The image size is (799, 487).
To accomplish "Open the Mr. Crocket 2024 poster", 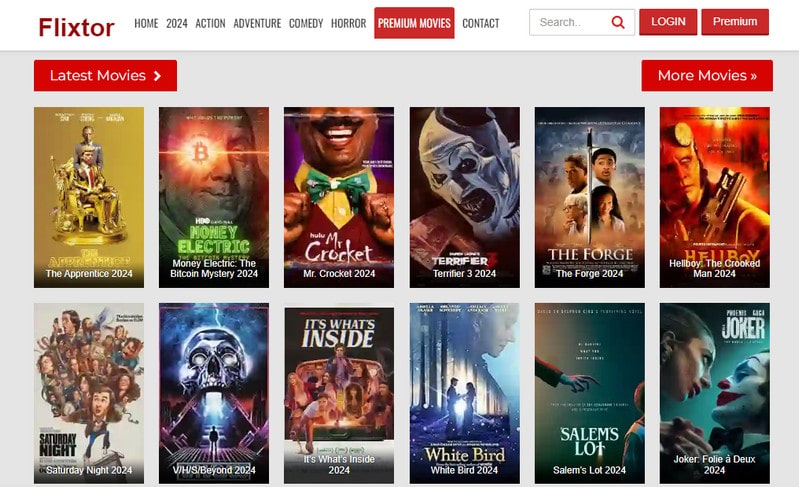I will [x=339, y=197].
